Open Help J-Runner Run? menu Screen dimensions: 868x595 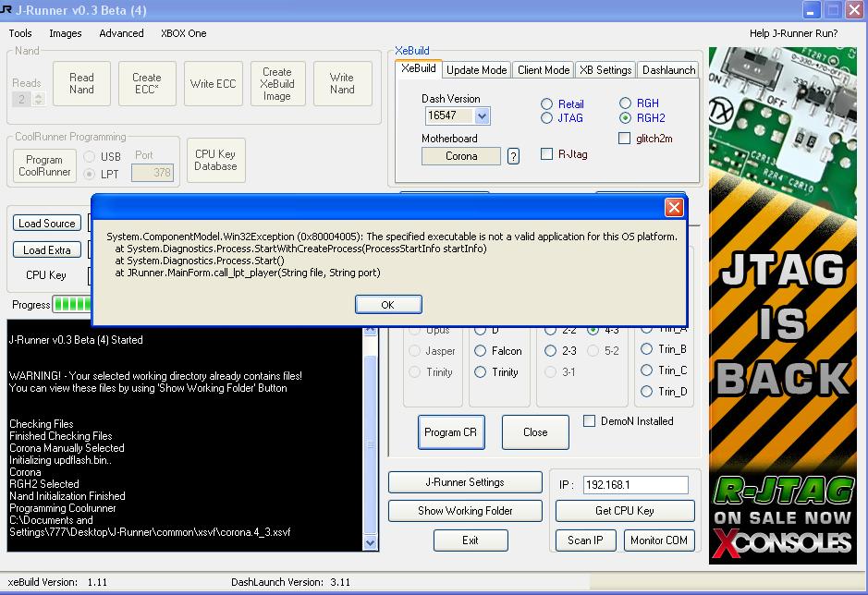793,33
